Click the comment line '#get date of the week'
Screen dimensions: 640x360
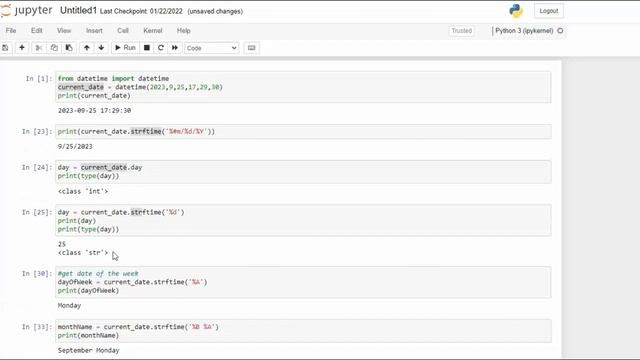[98, 273]
